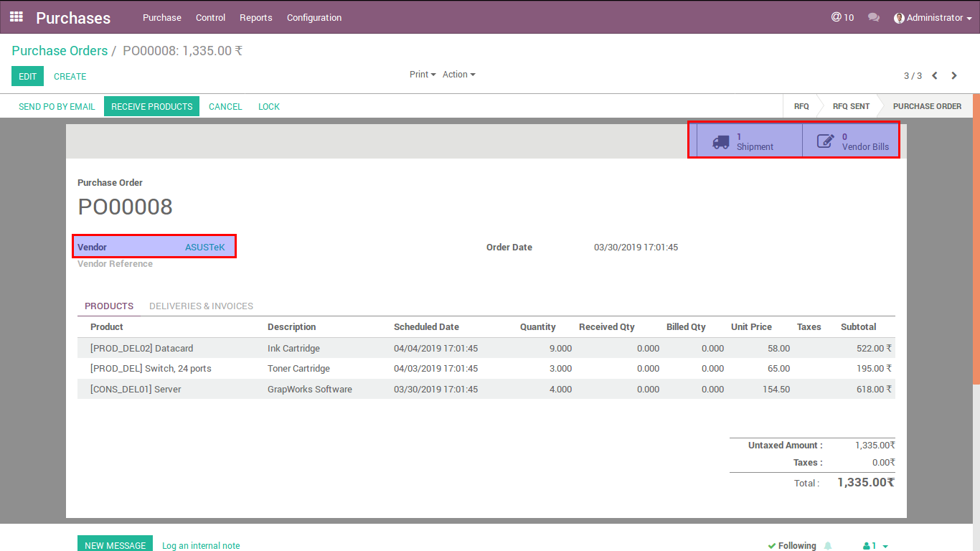Open the Configuration menu
The height and width of the screenshot is (551, 980).
314,18
